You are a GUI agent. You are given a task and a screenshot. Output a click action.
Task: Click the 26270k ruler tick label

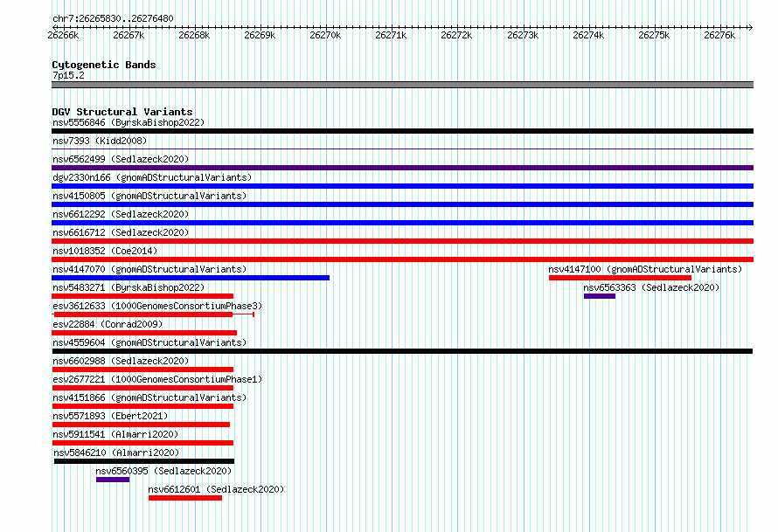click(x=325, y=35)
